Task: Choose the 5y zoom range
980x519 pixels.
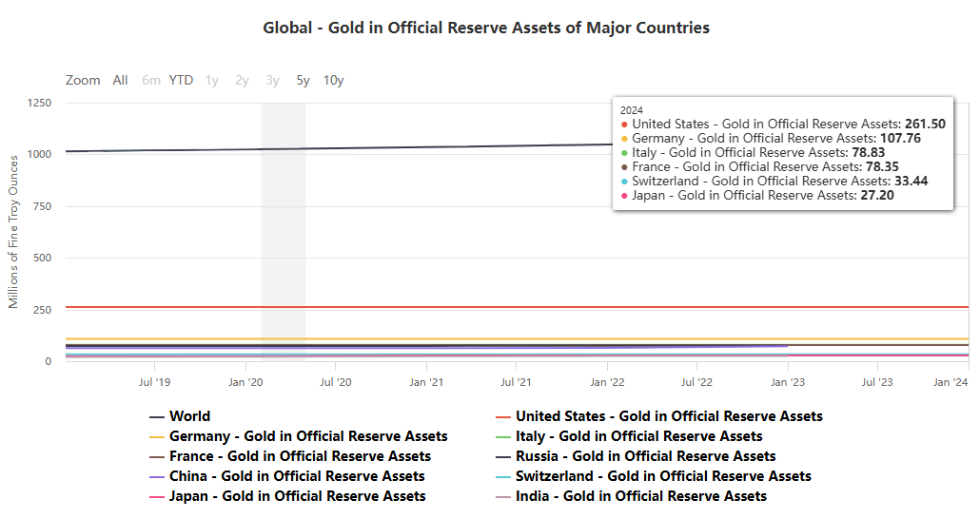Action: coord(303,81)
